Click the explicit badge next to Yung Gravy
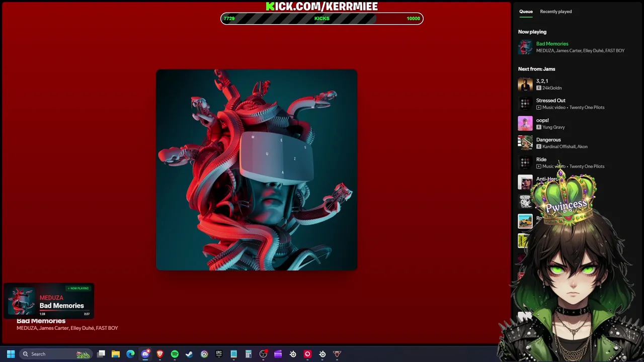 [x=539, y=127]
